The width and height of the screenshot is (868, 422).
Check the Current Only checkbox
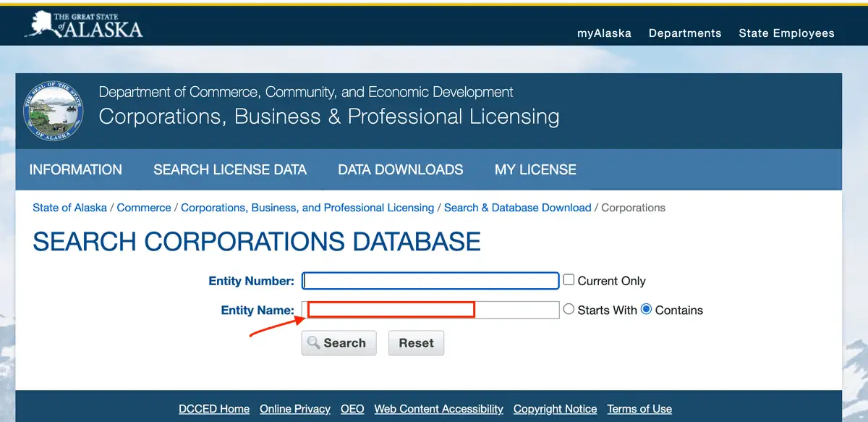[x=569, y=279]
